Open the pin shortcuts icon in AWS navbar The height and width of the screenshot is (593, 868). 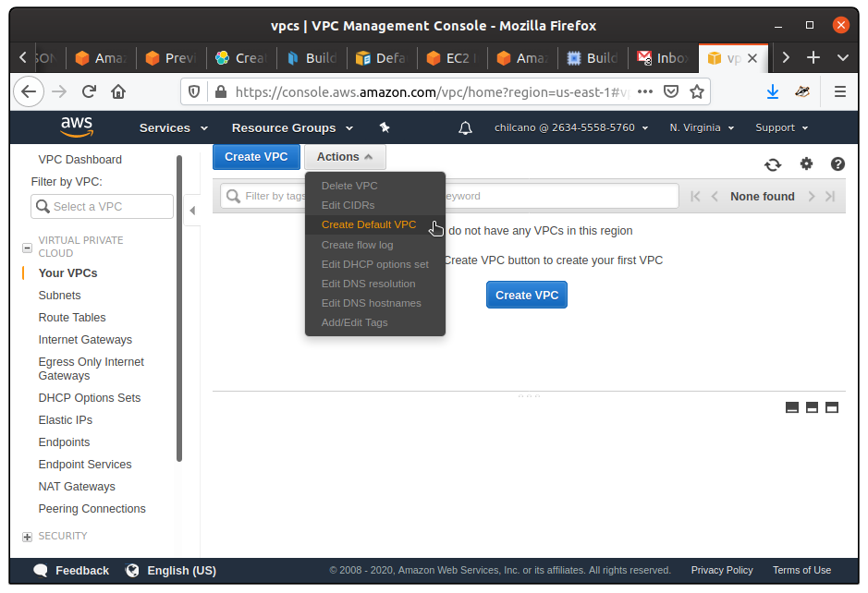(x=385, y=127)
